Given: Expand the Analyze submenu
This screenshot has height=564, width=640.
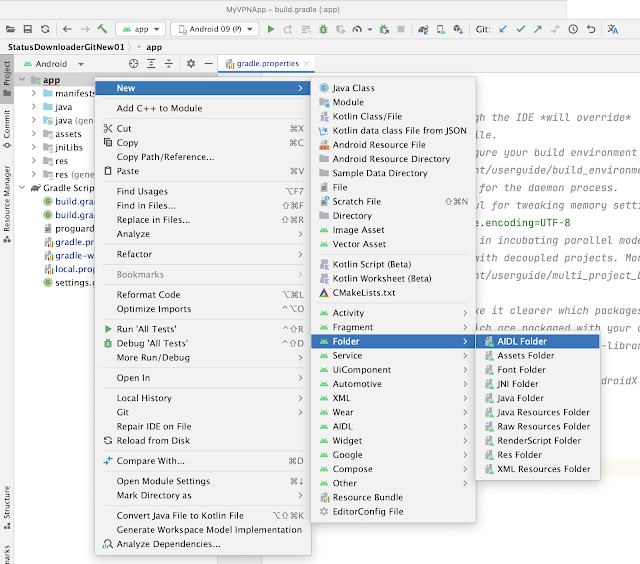Looking at the screenshot, I should [x=203, y=234].
